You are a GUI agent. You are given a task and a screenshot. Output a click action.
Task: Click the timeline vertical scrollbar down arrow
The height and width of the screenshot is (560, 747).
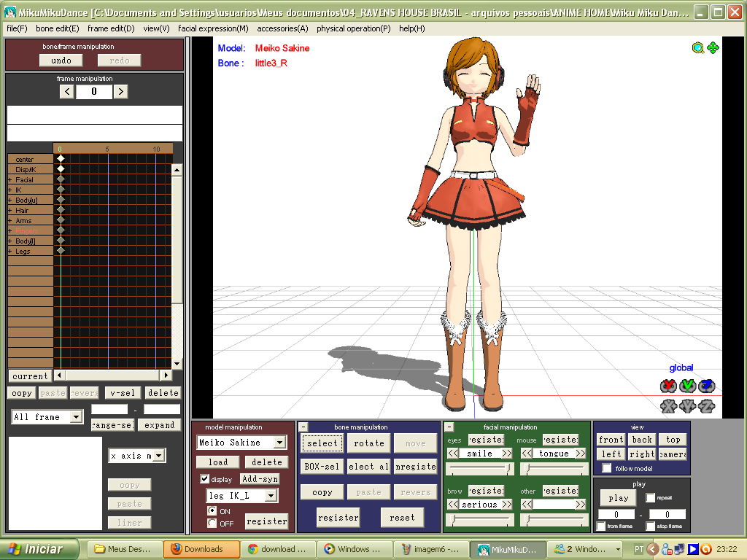click(x=177, y=364)
